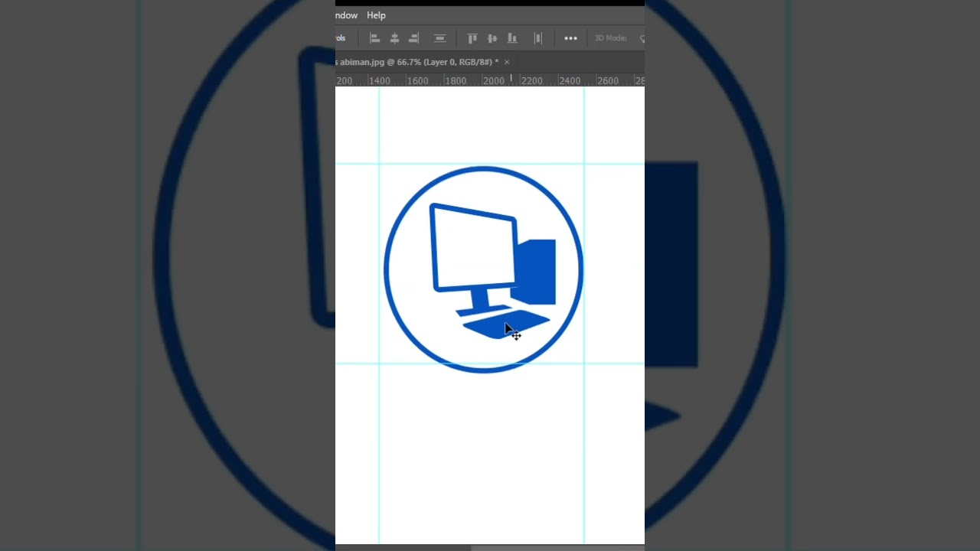Open the Help menu
The height and width of the screenshot is (551, 980).
tap(376, 15)
